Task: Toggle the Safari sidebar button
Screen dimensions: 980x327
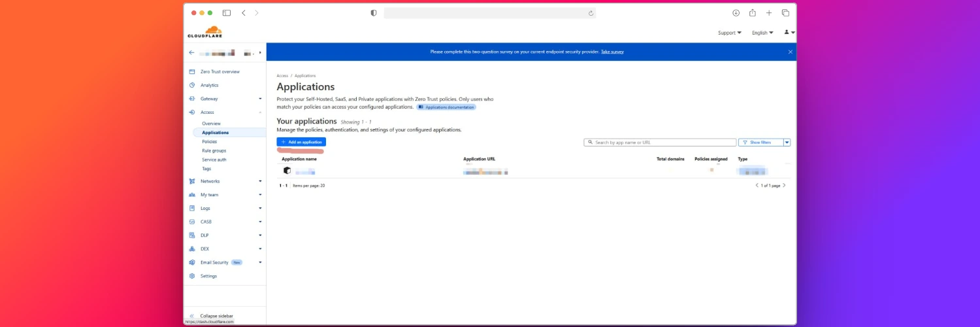Action: [x=227, y=13]
